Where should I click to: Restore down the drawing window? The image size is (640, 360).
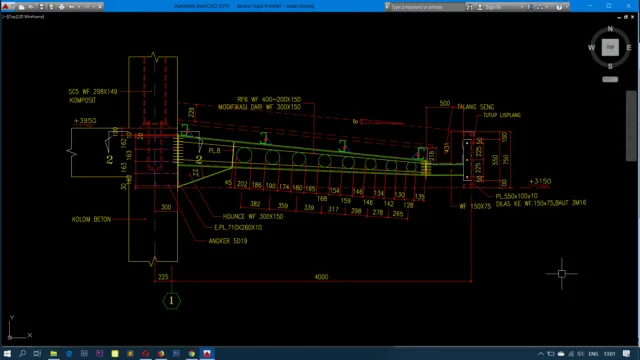[626, 17]
